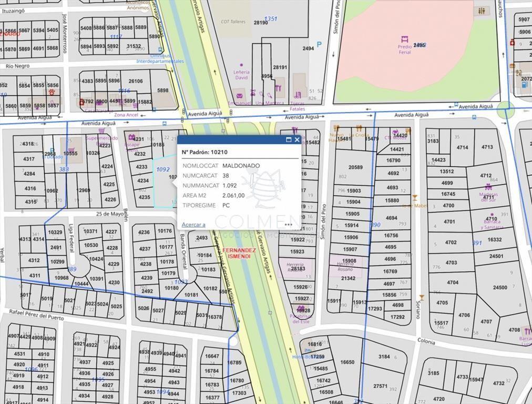Click the Emmanuel furniture shop icon
Image resolution: width=532 pixels, height=404 pixels.
click(240, 95)
